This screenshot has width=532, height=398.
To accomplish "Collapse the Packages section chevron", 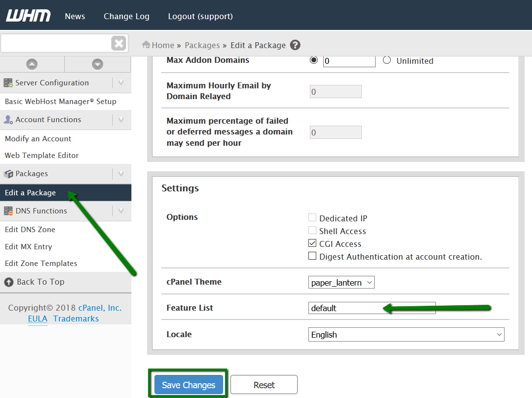I will 121,174.
